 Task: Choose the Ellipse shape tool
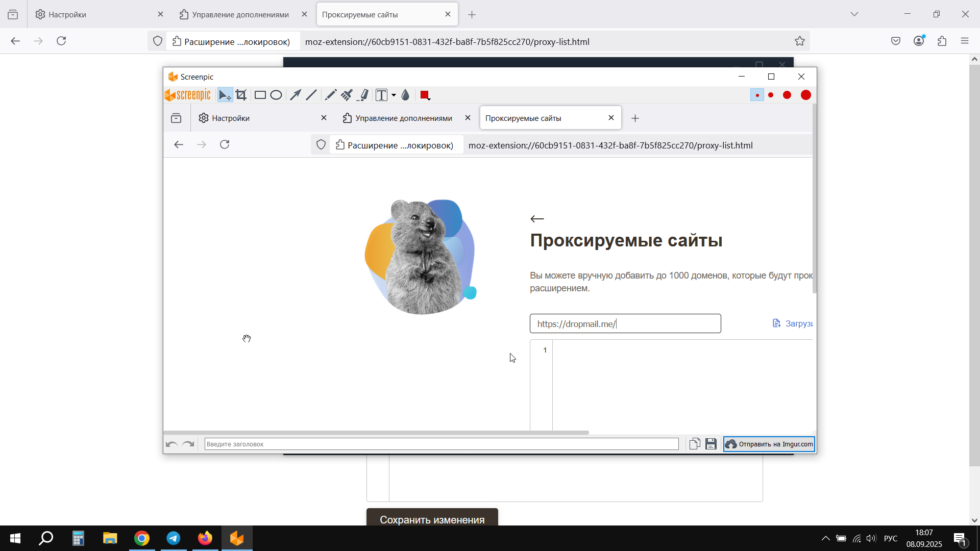276,95
